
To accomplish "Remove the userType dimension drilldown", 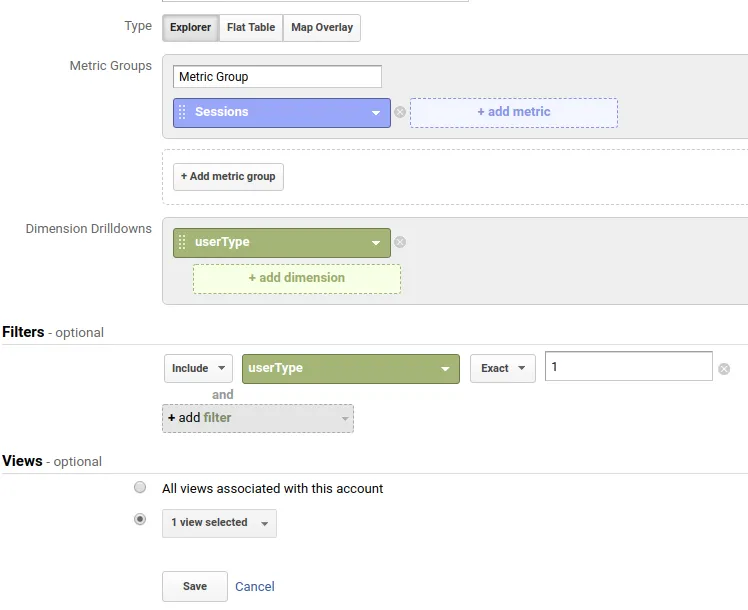I will (400, 242).
